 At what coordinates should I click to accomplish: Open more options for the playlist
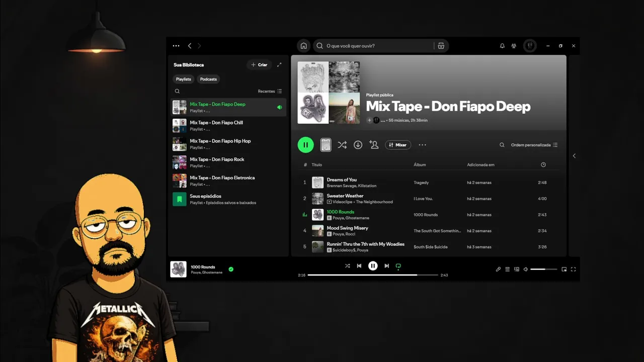[423, 145]
